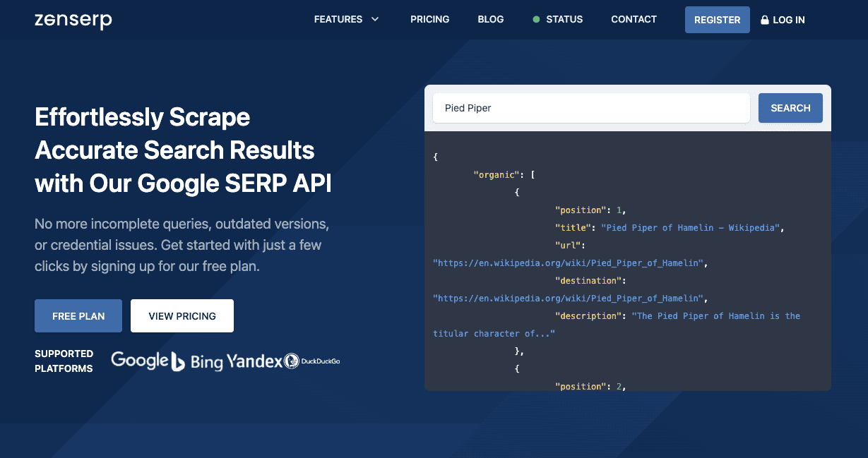868x458 pixels.
Task: Open VIEW PRICING
Action: (x=182, y=315)
